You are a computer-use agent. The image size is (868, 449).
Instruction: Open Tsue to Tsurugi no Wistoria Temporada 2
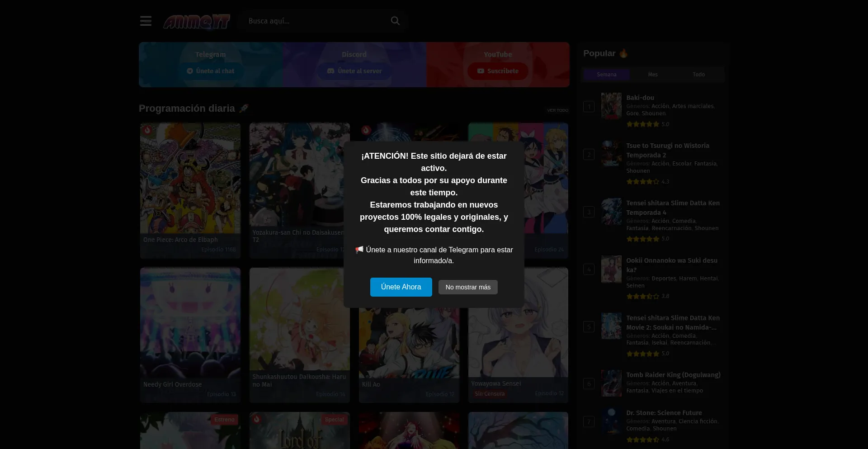[668, 150]
